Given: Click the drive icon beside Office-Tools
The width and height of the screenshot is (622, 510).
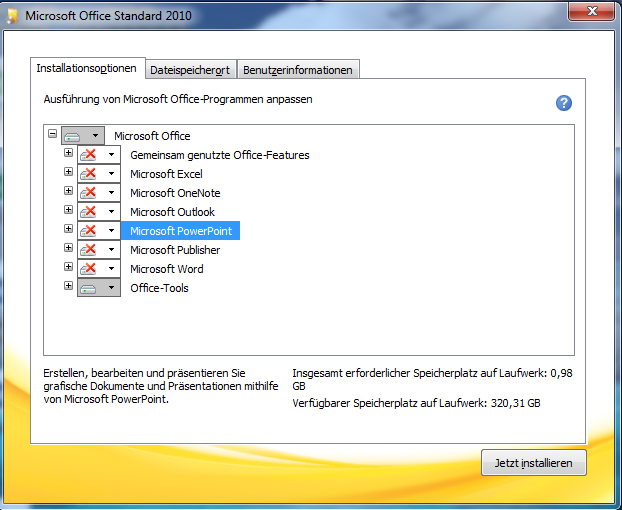Looking at the screenshot, I should pos(90,288).
